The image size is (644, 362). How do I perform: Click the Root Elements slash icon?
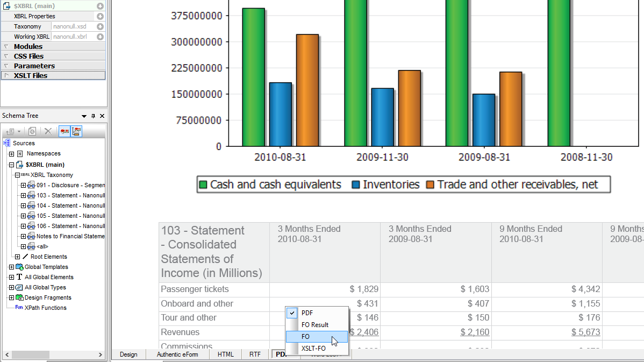pos(25,257)
